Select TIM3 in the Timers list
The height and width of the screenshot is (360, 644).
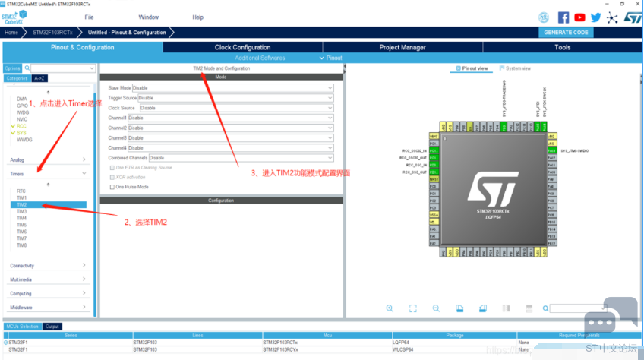tap(22, 211)
